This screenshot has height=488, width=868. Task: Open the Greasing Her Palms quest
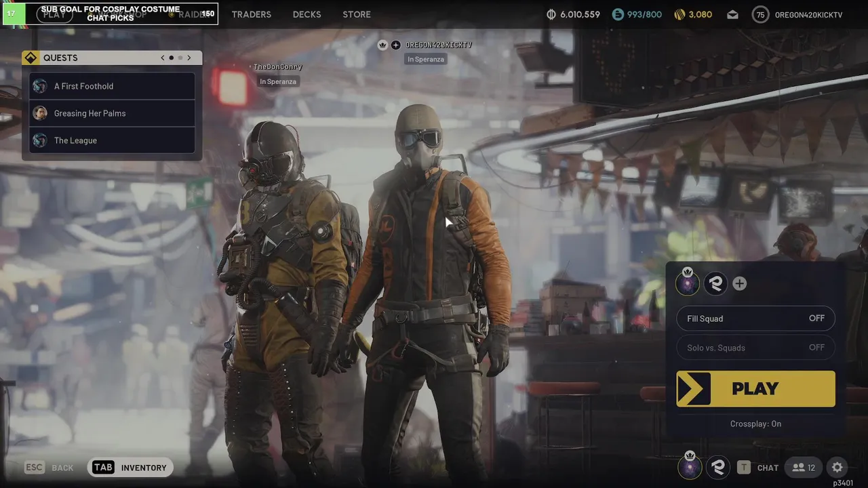(112, 113)
